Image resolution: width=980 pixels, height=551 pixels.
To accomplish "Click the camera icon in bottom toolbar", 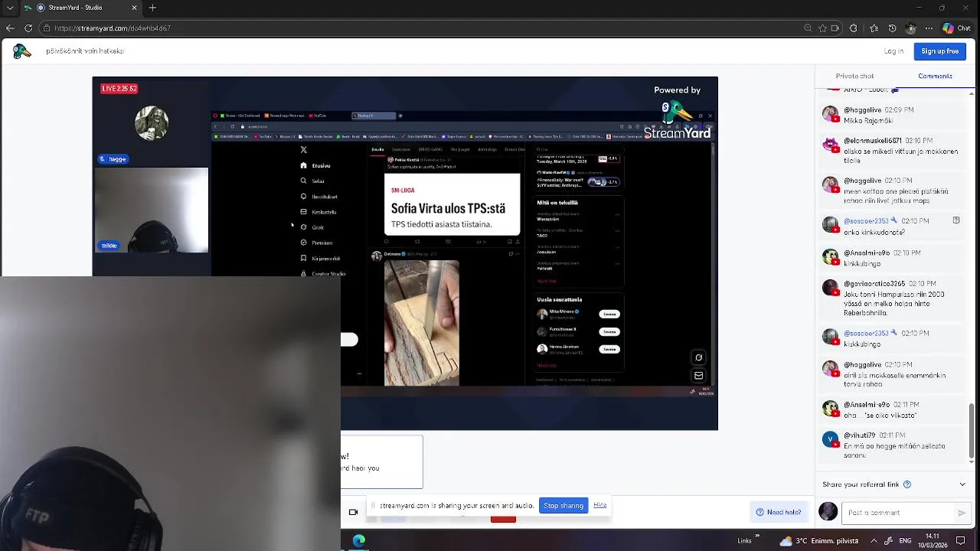I will [x=353, y=512].
